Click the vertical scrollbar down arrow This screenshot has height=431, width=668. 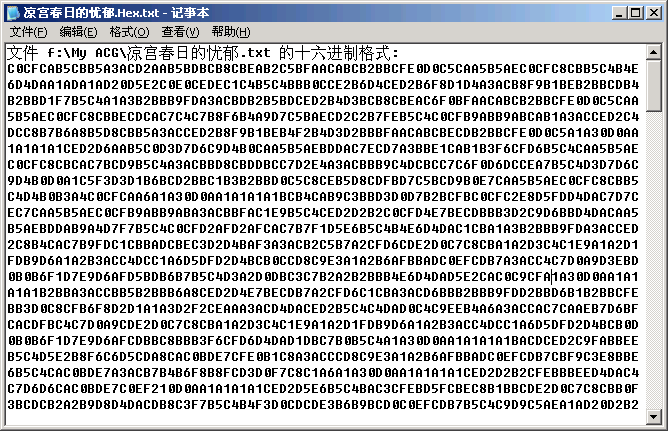[x=654, y=417]
